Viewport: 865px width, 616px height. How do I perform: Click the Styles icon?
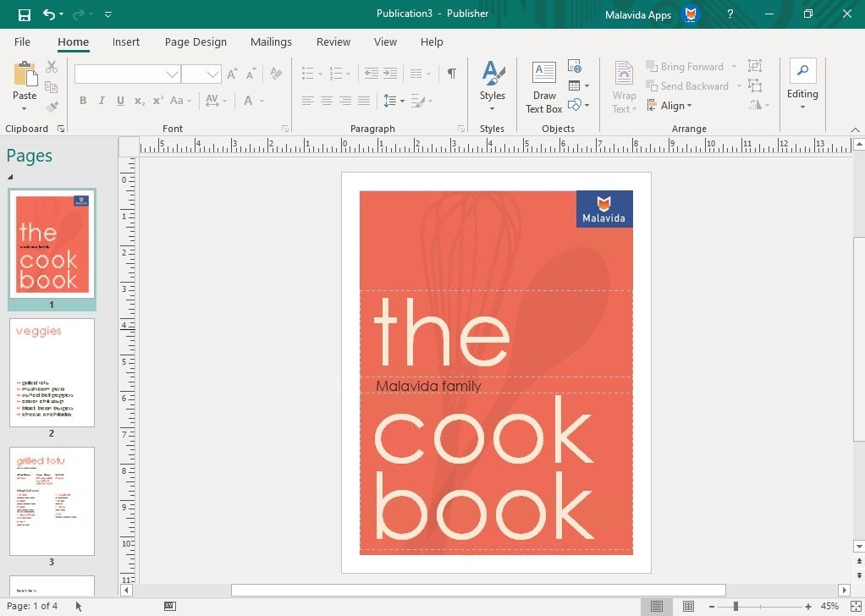pos(493,80)
